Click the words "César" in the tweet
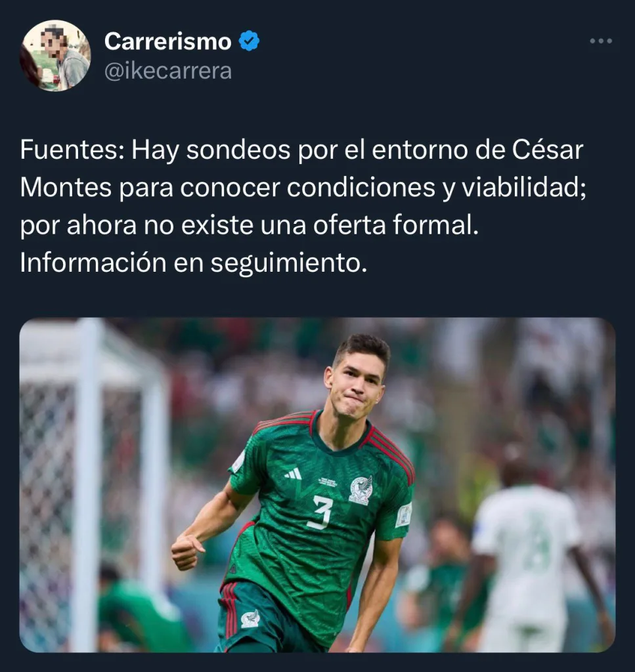 click(x=548, y=150)
